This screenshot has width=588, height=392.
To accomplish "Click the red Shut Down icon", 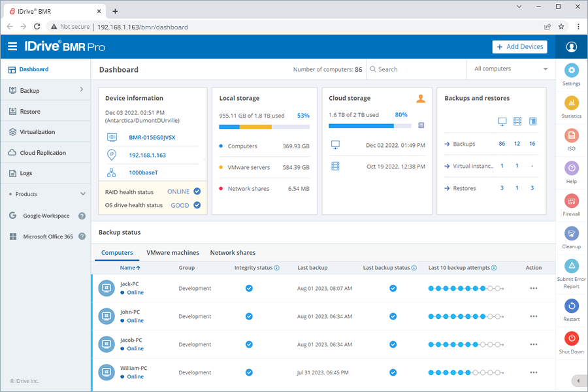I will pyautogui.click(x=571, y=338).
